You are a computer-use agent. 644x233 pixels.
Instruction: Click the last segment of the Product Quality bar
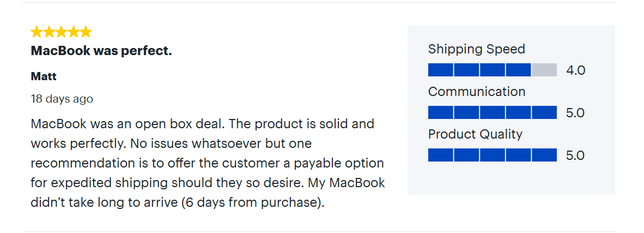point(544,155)
